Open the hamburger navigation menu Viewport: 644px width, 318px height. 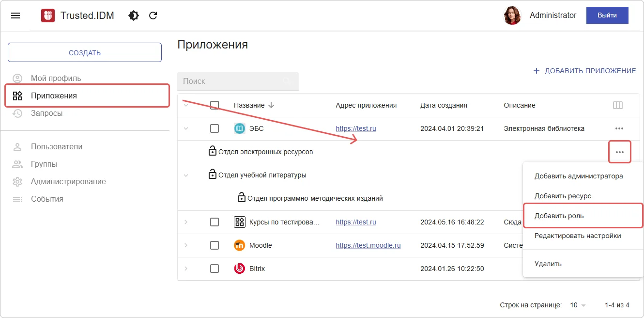(x=15, y=15)
